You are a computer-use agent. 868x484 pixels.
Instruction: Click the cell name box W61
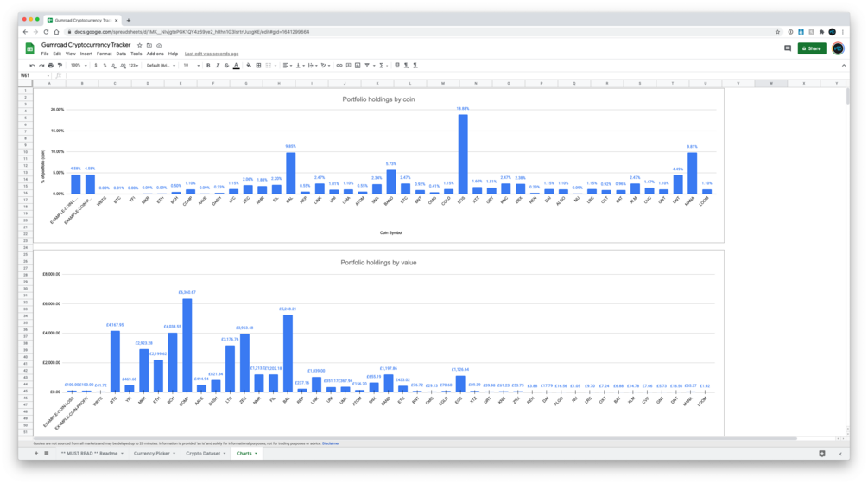(x=35, y=75)
